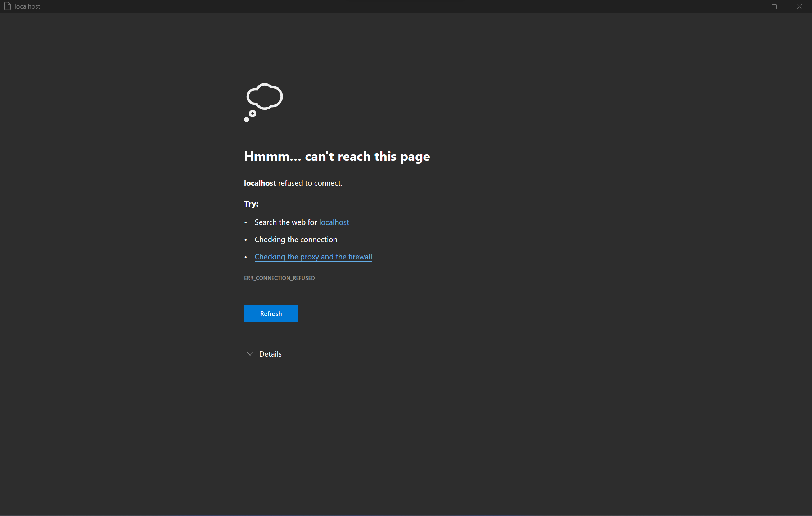The image size is (812, 516).
Task: Click the Hmmm can't reach this page heading
Action: (337, 156)
